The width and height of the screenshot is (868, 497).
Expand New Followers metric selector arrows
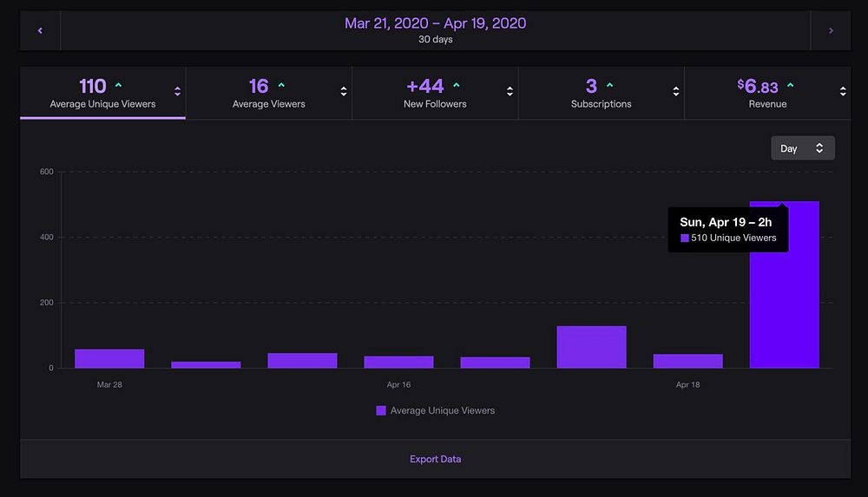pos(510,91)
